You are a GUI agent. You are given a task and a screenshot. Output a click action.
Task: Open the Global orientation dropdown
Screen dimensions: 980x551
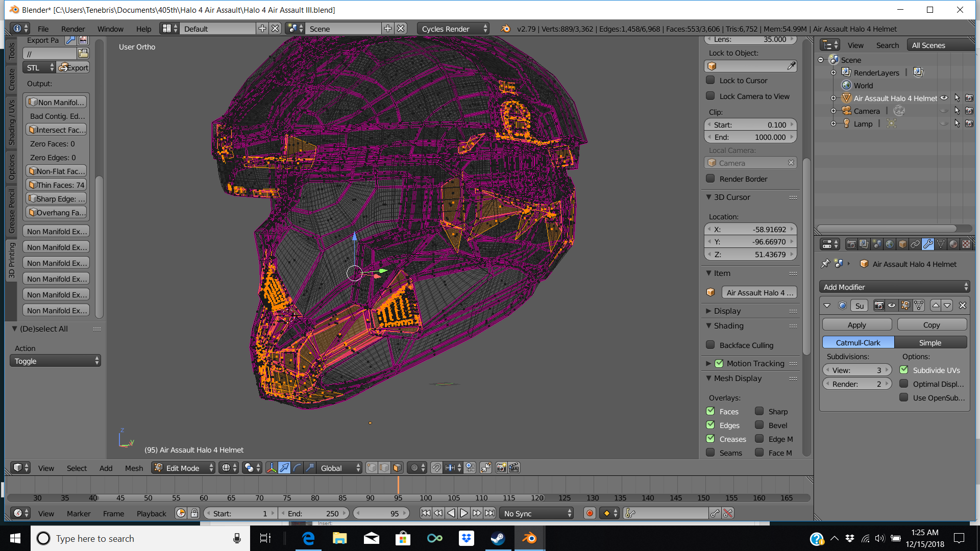[338, 468]
